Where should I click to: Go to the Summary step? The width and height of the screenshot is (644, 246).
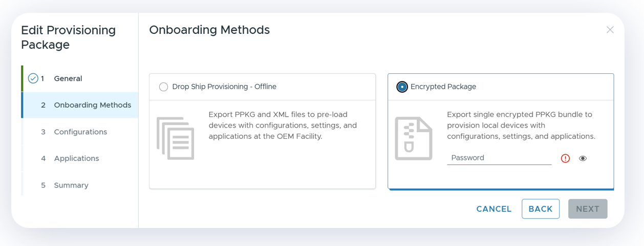[71, 185]
